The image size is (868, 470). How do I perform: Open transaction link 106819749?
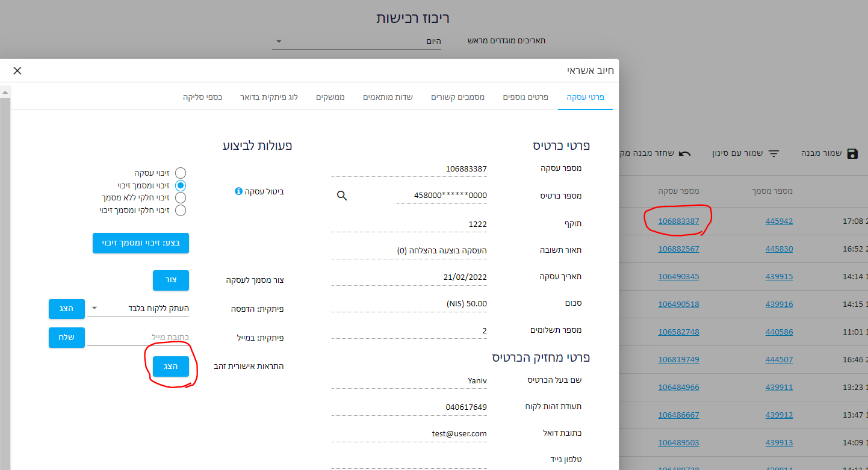[x=678, y=359]
